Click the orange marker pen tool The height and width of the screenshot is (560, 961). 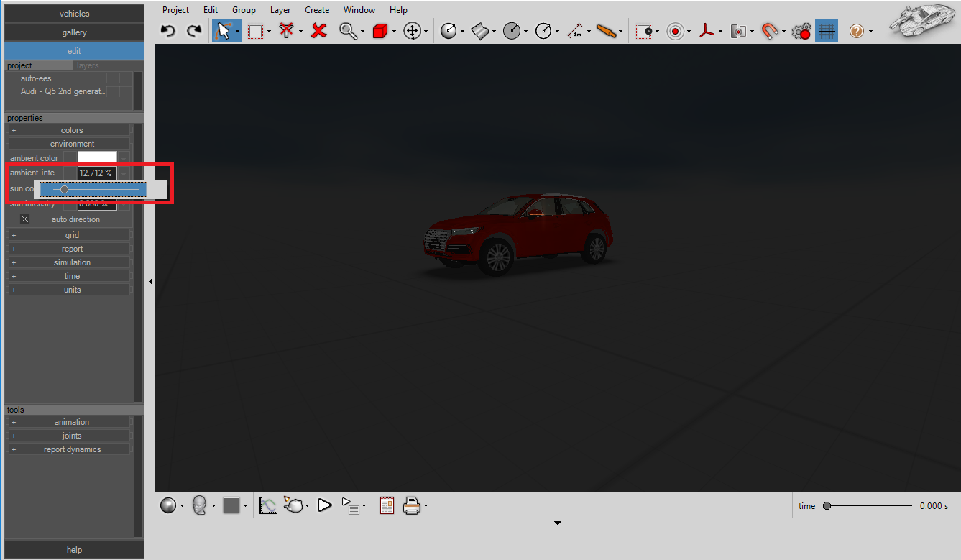(x=607, y=31)
